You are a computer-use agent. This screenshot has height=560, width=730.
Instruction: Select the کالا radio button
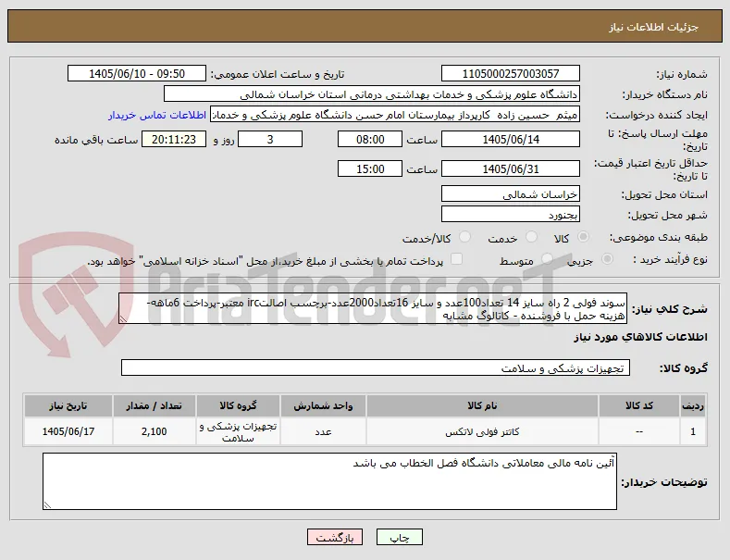pyautogui.click(x=583, y=237)
